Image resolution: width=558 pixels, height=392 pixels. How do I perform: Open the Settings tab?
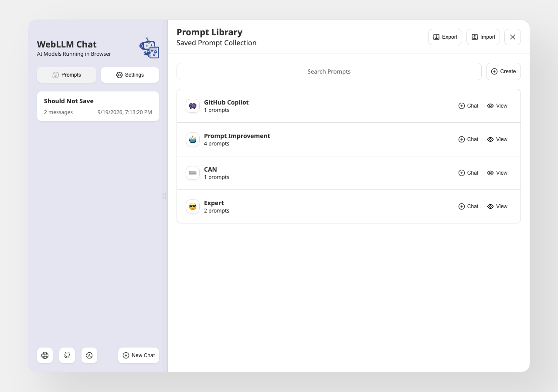[130, 75]
